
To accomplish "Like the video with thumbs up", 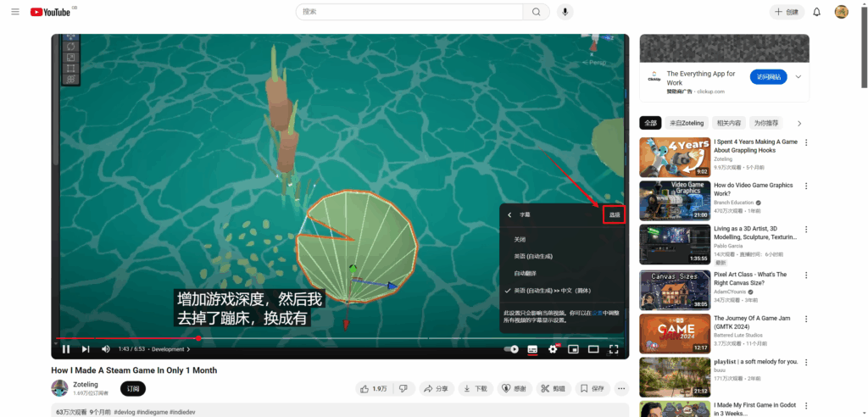I will [374, 389].
